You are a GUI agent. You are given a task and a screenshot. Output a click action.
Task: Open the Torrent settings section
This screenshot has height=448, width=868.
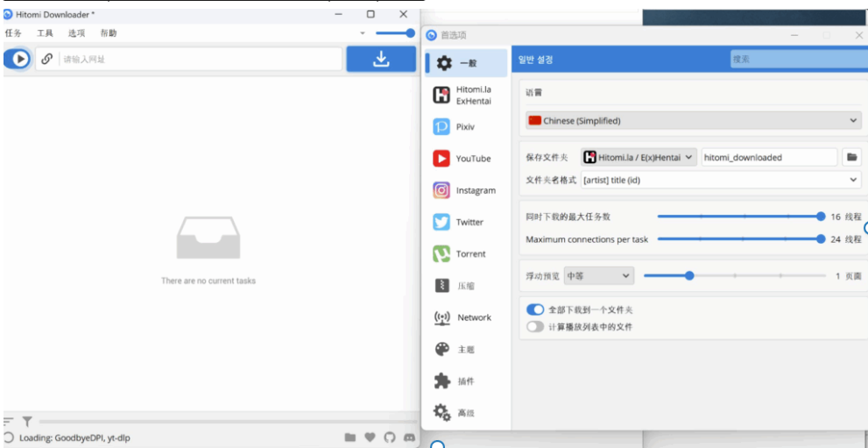click(x=466, y=253)
